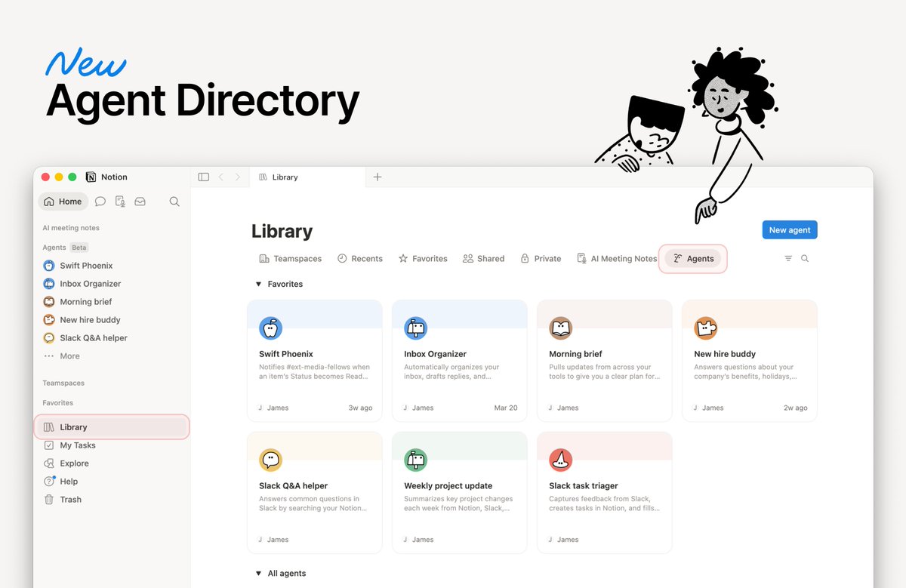Open Library in the sidebar
This screenshot has height=588, width=906.
(112, 427)
